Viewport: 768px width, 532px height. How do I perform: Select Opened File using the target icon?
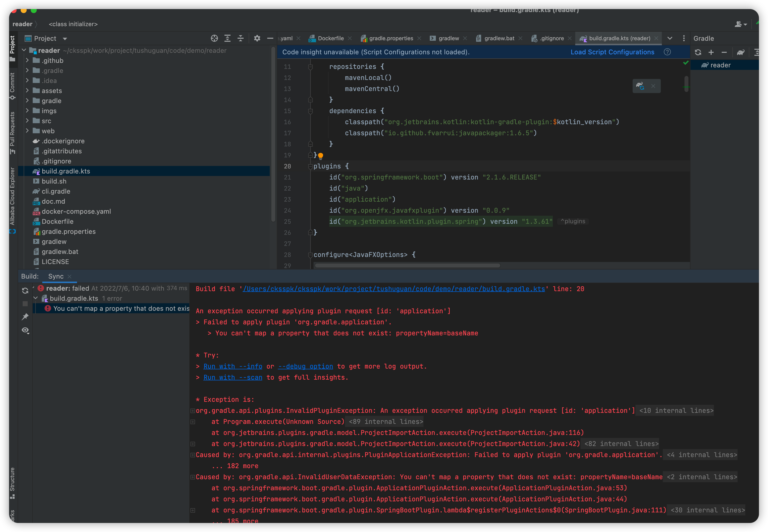(214, 38)
